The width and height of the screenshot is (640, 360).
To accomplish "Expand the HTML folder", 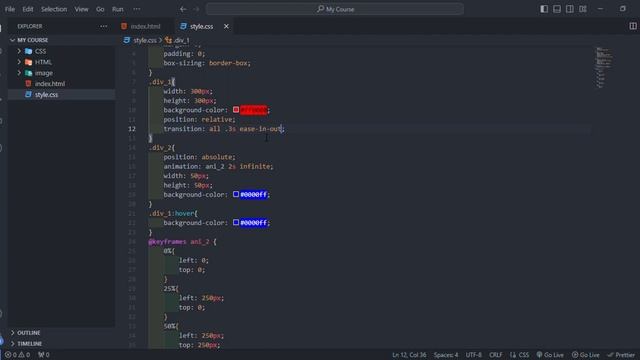I will [19, 62].
